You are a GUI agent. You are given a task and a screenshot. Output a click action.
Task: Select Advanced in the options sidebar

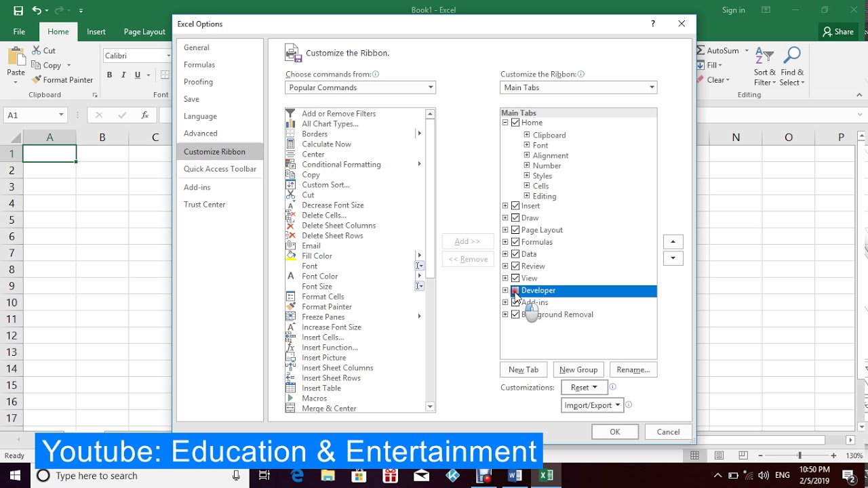220,134
